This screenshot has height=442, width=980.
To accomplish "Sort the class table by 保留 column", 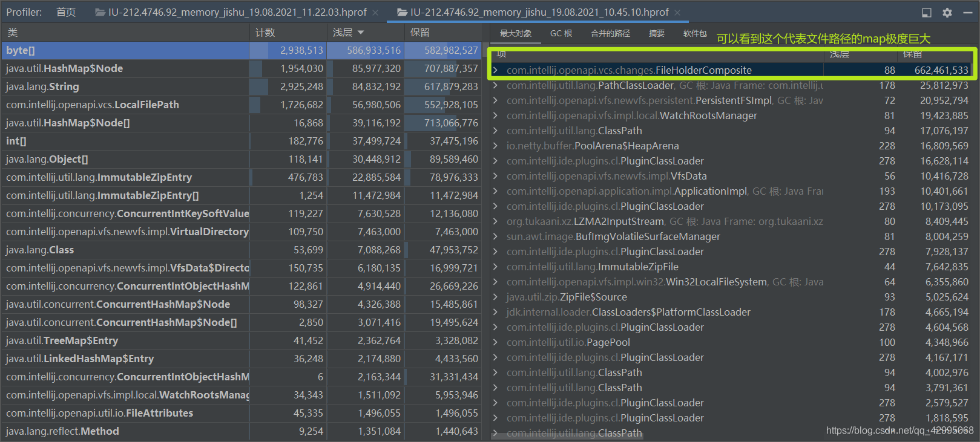I will [443, 32].
